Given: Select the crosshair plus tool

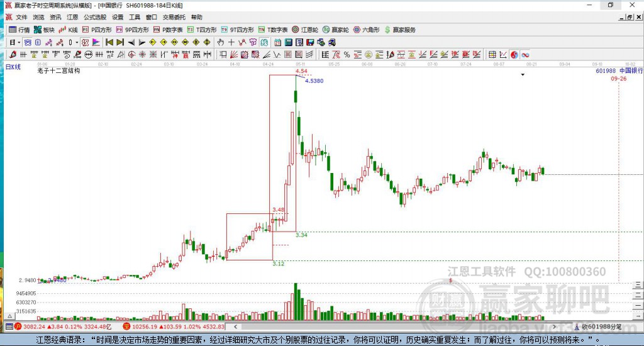Looking at the screenshot, I should click(x=231, y=42).
